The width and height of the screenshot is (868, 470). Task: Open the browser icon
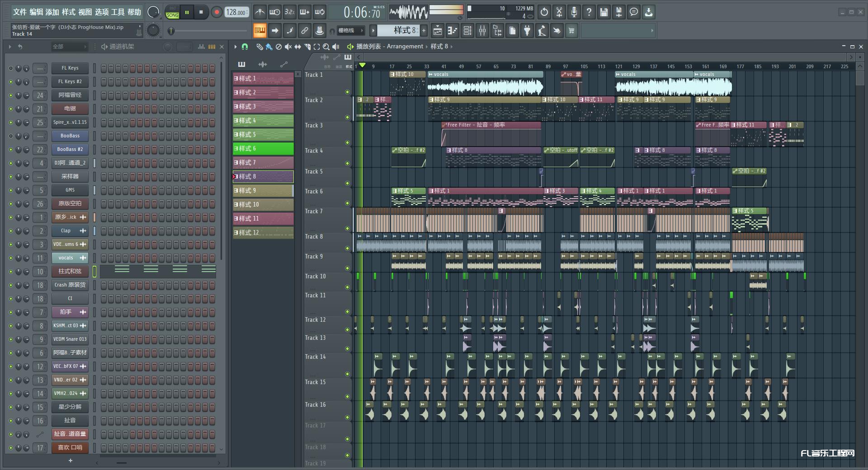coord(497,31)
